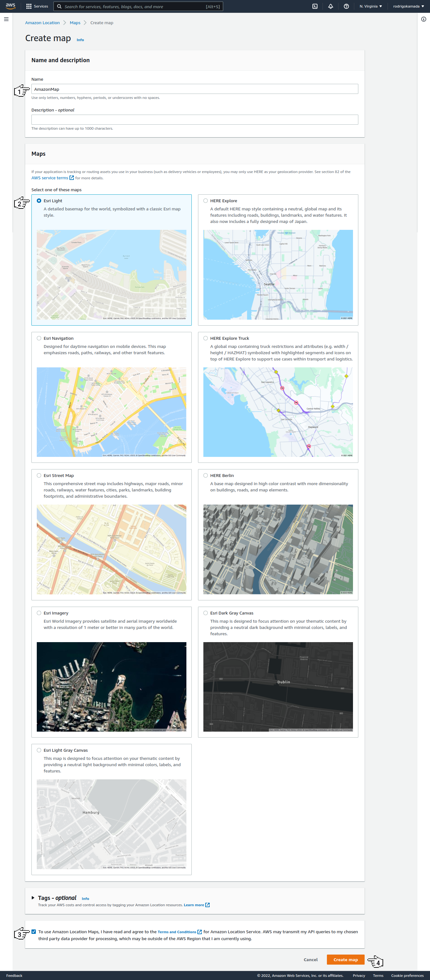
Task: Open Cookie preferences in footer
Action: 407,975
